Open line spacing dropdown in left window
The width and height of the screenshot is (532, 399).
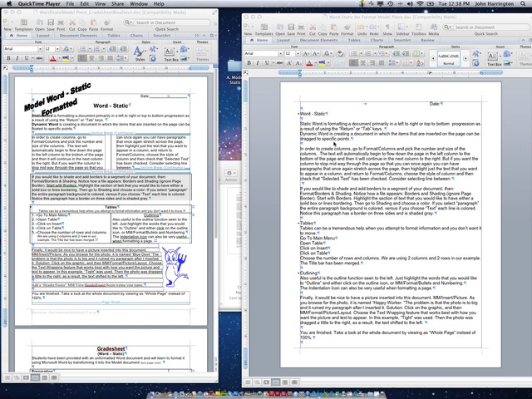click(126, 58)
